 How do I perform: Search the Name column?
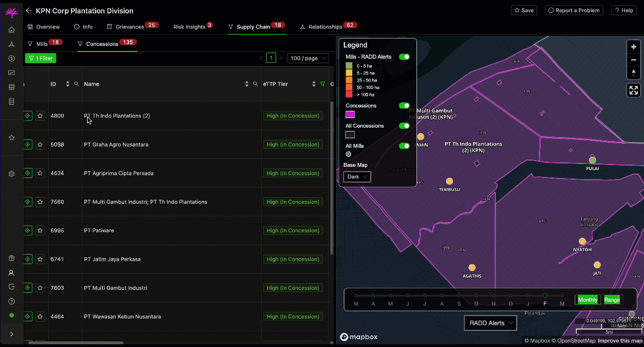point(255,84)
